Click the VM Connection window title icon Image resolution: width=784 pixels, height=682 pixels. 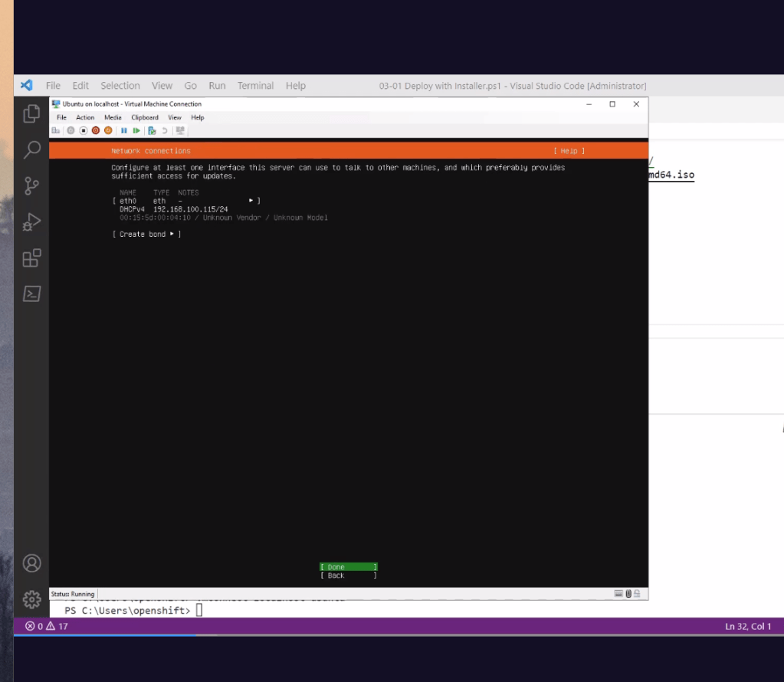[56, 104]
